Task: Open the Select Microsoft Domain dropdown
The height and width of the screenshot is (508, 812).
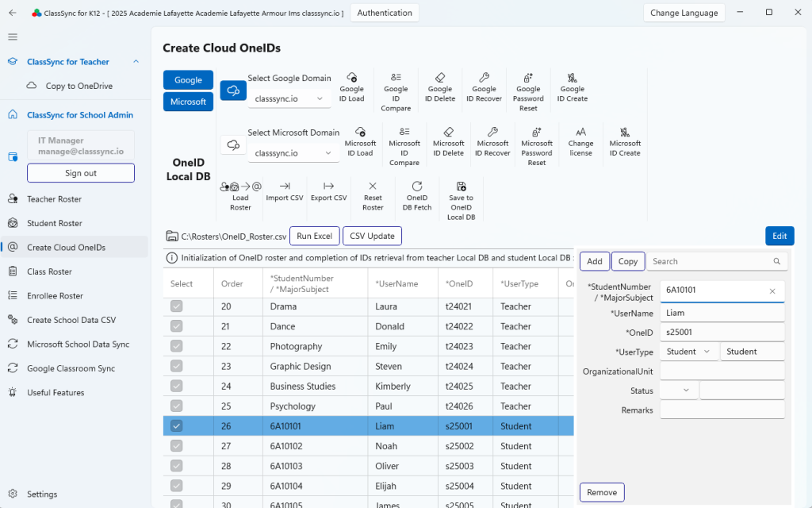Action: click(293, 153)
